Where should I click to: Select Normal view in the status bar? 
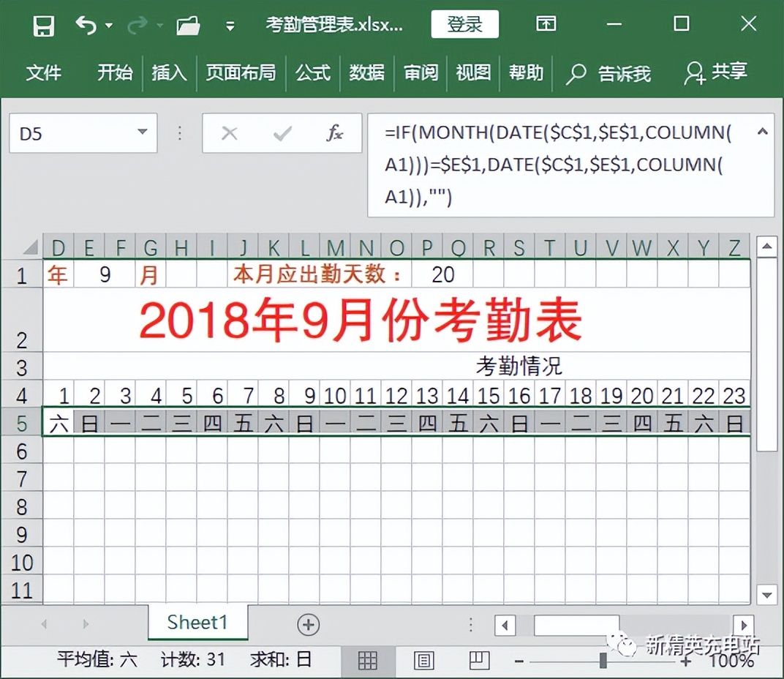pyautogui.click(x=368, y=661)
